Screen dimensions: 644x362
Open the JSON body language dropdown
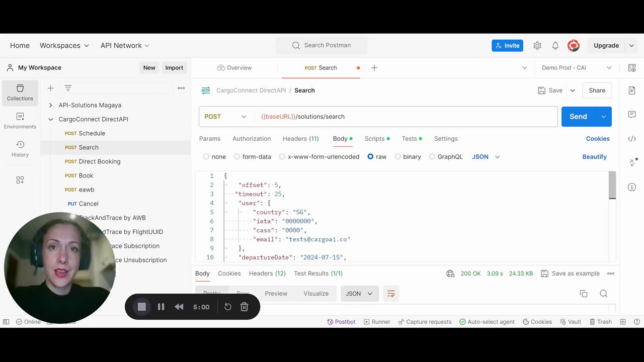coord(486,157)
